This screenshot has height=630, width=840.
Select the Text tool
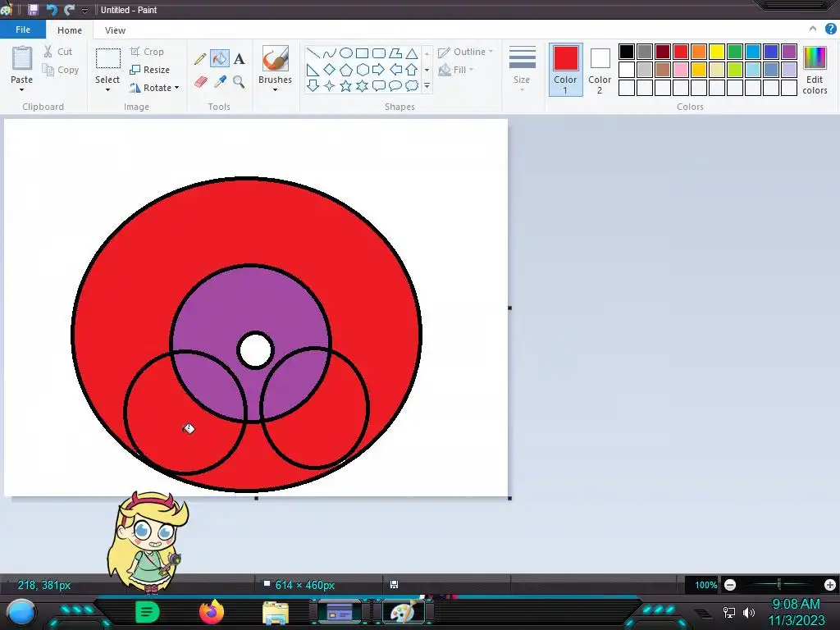click(239, 59)
